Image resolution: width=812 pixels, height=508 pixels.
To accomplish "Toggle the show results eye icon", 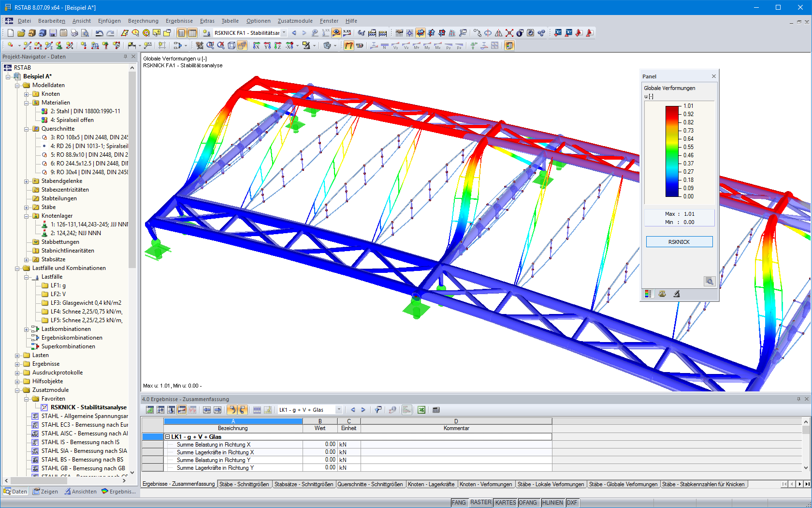I will click(x=336, y=33).
